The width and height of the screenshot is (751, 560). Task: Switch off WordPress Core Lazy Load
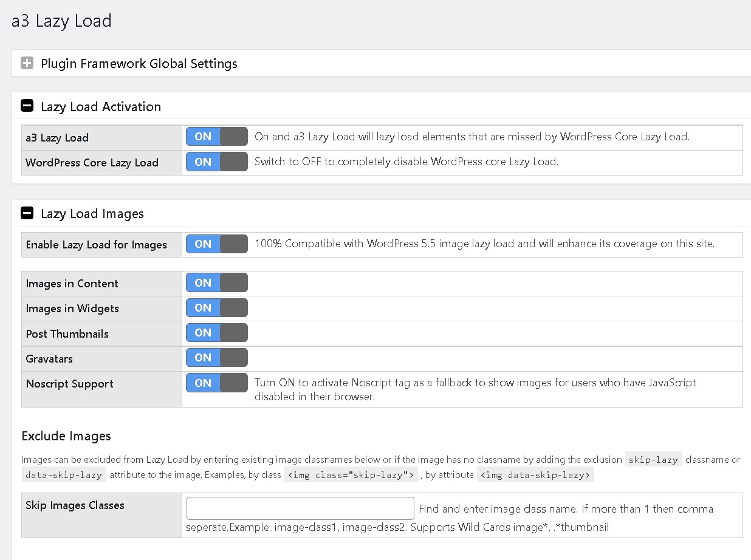pyautogui.click(x=216, y=162)
